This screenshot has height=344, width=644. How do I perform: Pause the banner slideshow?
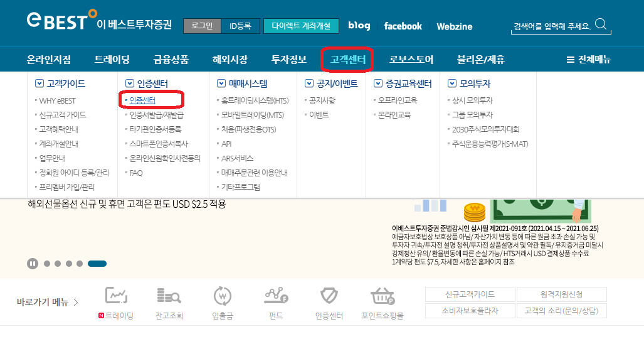pyautogui.click(x=33, y=264)
